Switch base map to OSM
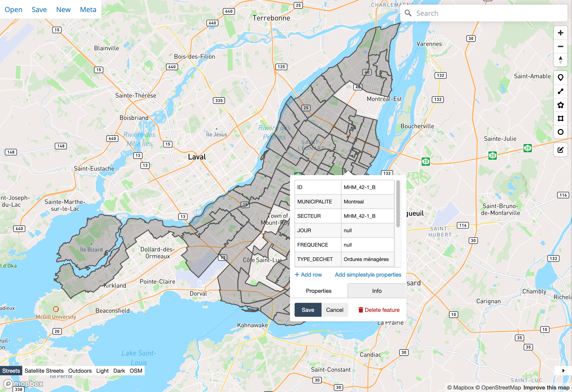The height and width of the screenshot is (392, 572). [136, 371]
